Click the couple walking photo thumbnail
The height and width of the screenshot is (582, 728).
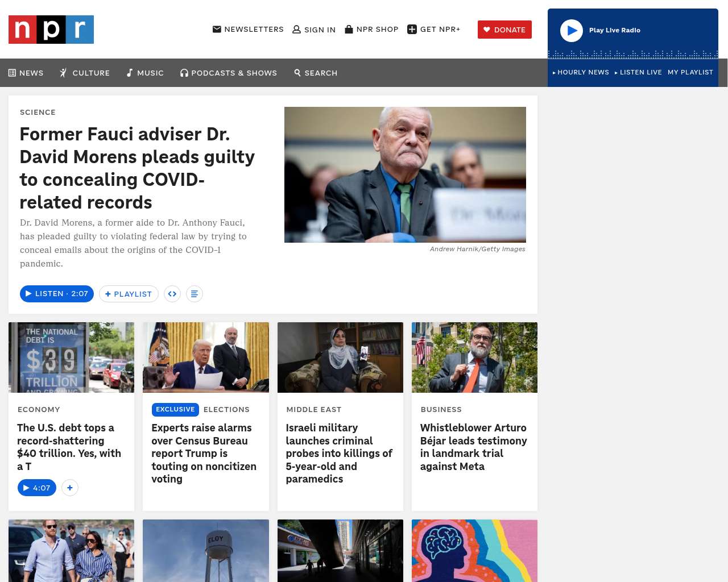point(72,551)
